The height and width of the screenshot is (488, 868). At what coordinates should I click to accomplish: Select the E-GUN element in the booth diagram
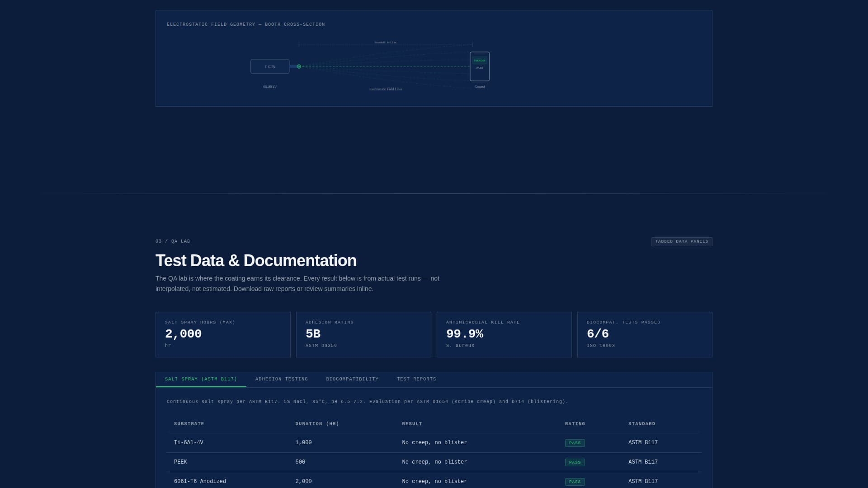(x=269, y=66)
